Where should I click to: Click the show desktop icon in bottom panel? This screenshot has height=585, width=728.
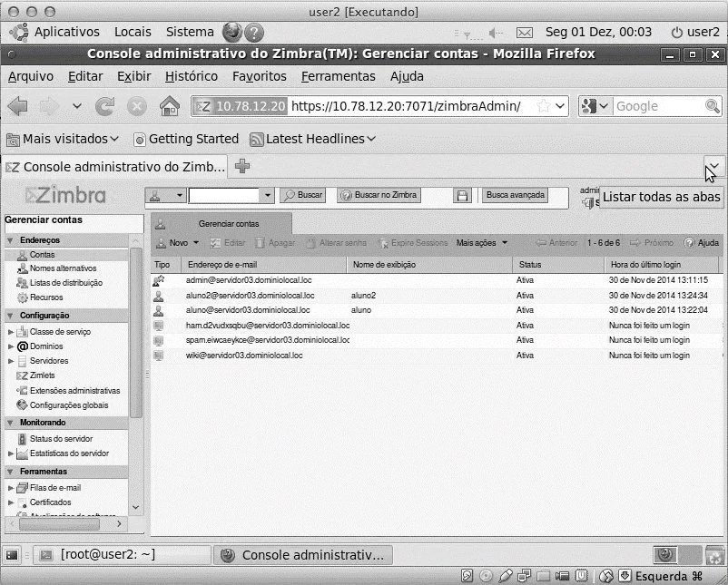pyautogui.click(x=12, y=555)
